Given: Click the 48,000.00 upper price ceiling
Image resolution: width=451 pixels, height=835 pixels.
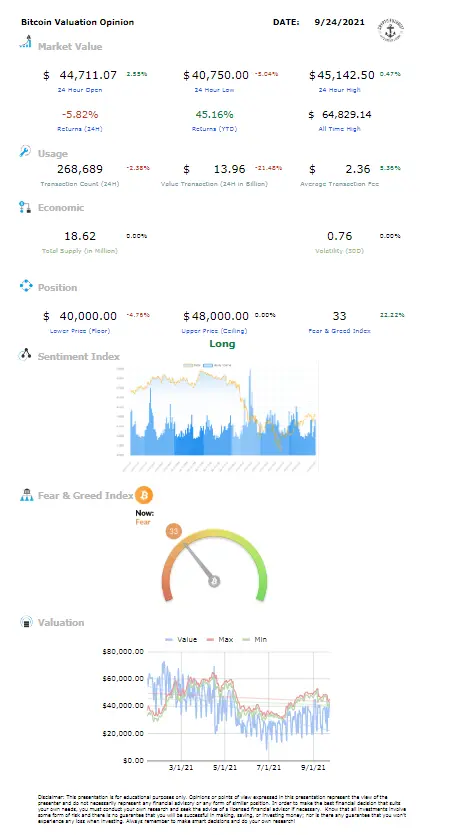Looking at the screenshot, I should point(220,316).
